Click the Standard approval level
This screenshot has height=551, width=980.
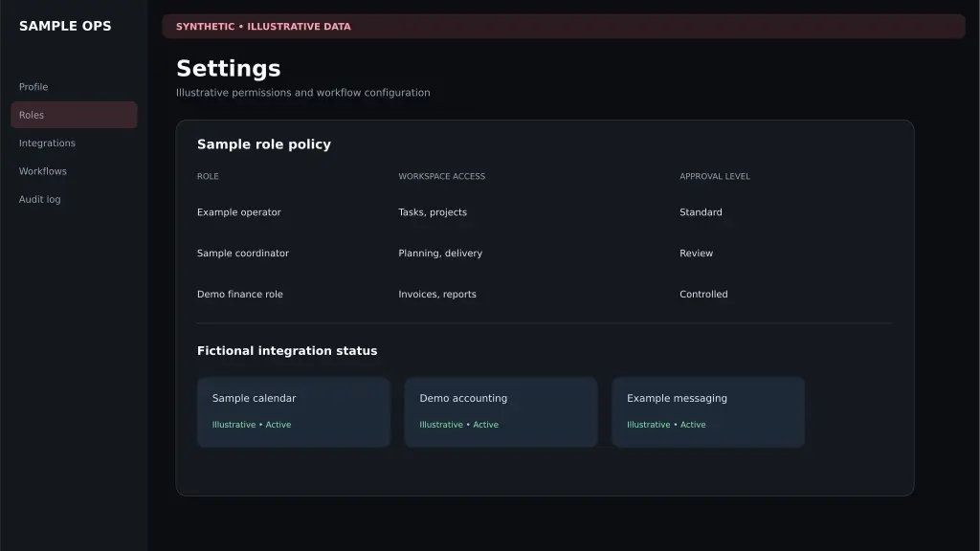(x=701, y=212)
